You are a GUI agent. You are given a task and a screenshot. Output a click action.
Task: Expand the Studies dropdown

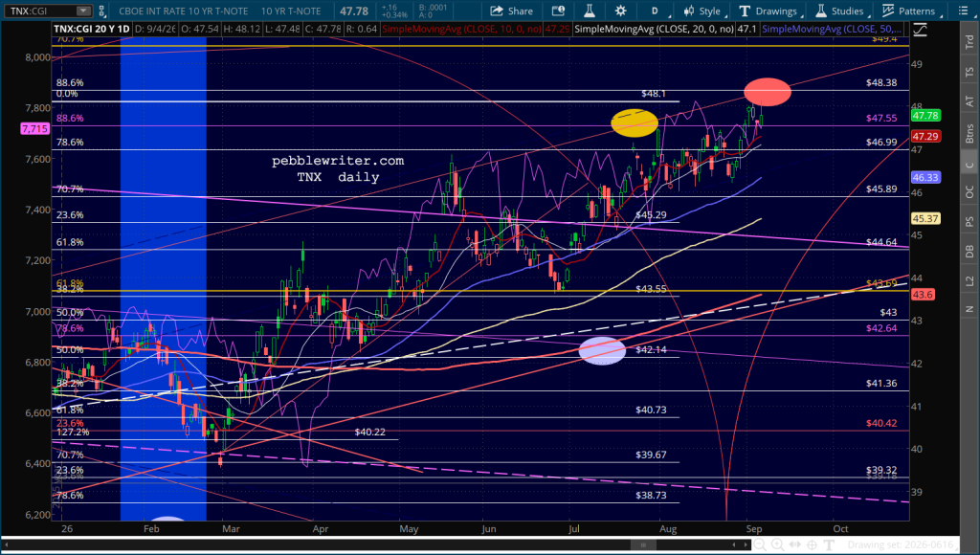coord(840,11)
